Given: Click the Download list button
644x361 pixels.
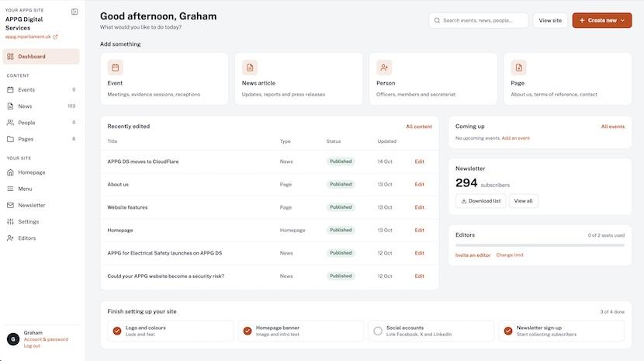Looking at the screenshot, I should click(x=480, y=201).
